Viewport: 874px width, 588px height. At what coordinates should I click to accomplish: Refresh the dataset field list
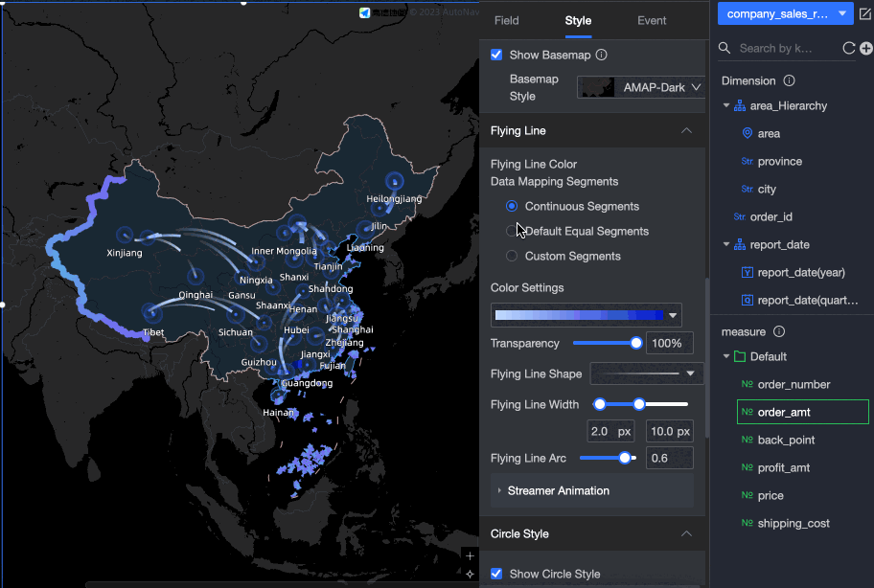point(848,49)
